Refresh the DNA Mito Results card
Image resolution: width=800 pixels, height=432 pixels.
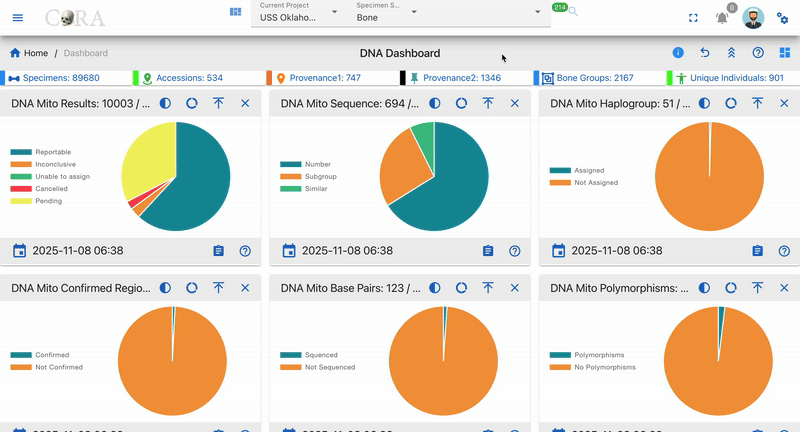(192, 104)
